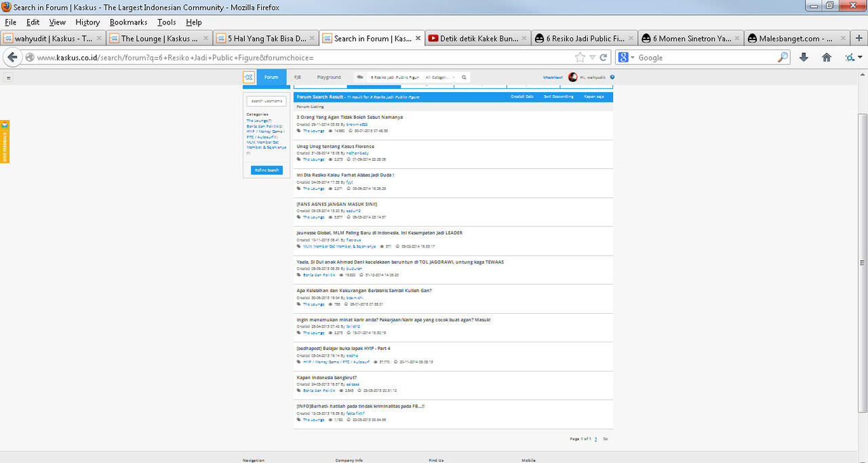
Task: Click the search-type icon before the Kaskus search box
Action: tap(360, 77)
